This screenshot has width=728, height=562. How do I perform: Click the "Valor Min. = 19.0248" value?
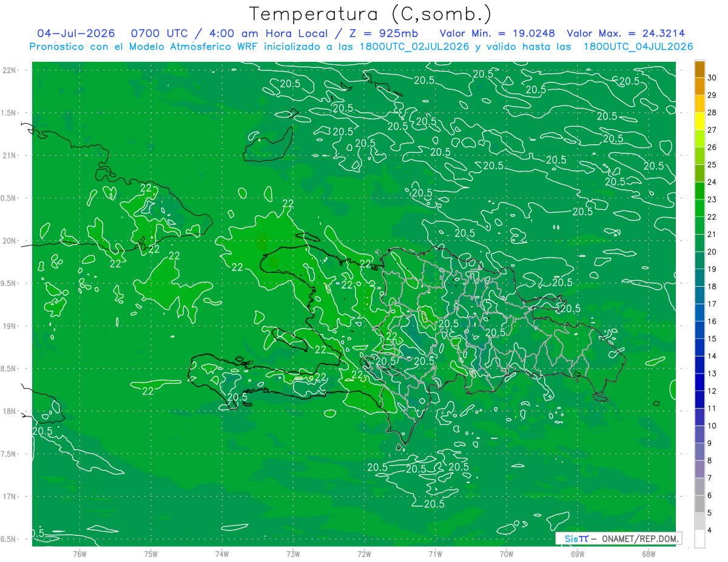point(497,33)
